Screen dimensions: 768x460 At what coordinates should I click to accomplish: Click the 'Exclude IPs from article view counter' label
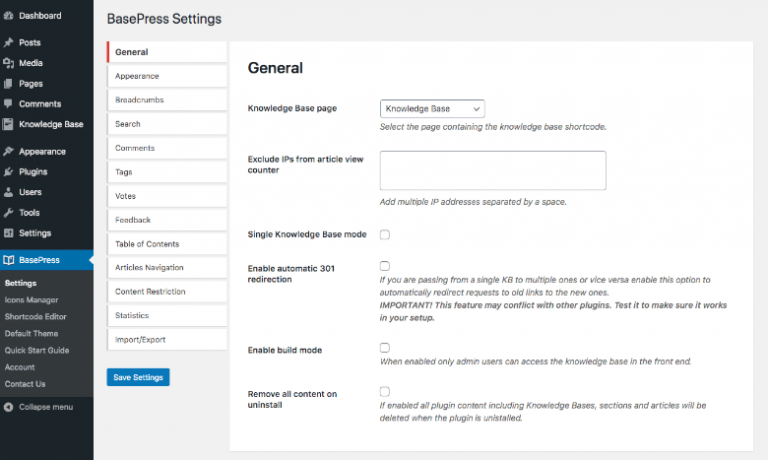point(306,165)
